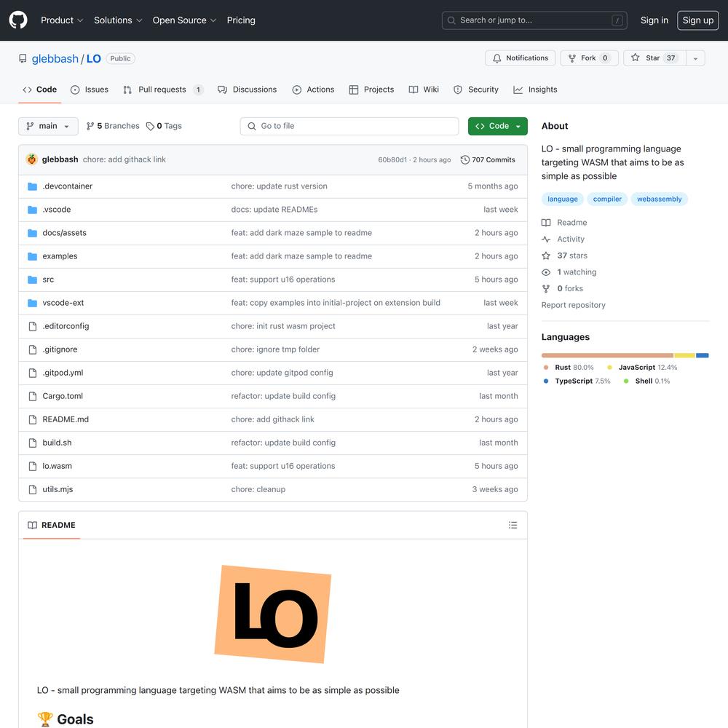Open the main branch selector dropdown
728x728 pixels.
coord(48,126)
